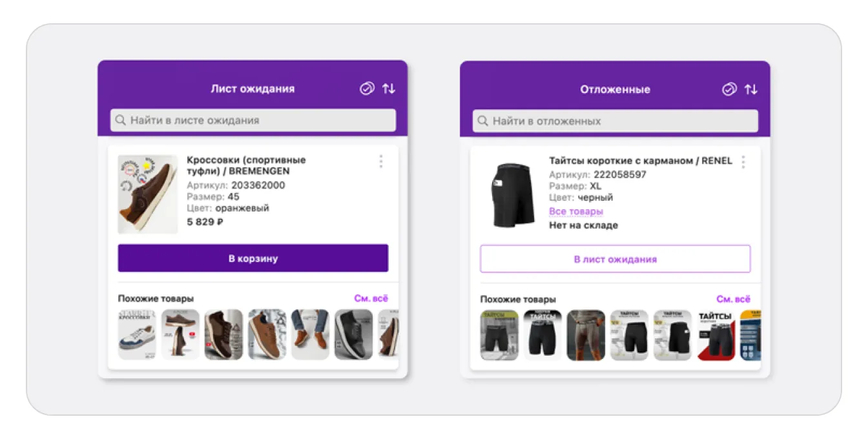This screenshot has height=439, width=868.
Task: Open three-dot menu for RENEL shorts
Action: (743, 162)
